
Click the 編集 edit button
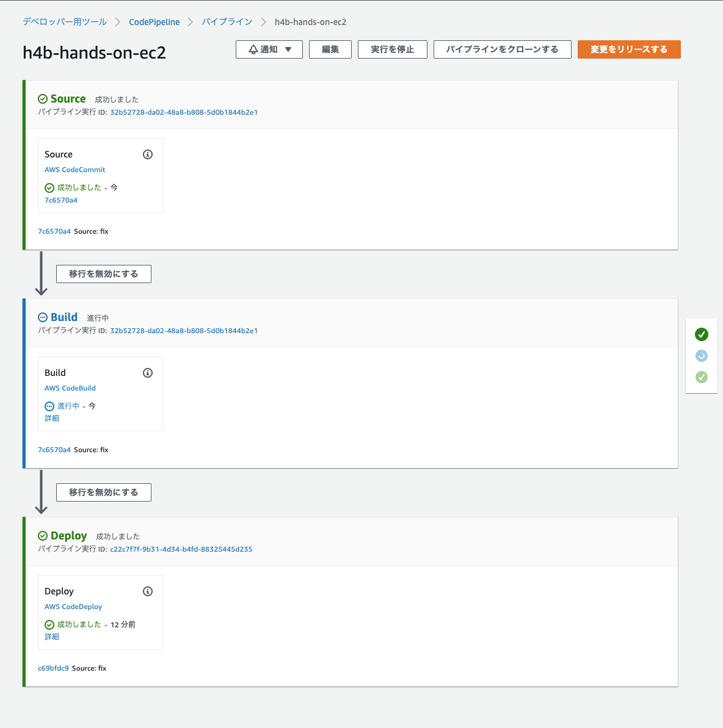(x=330, y=49)
